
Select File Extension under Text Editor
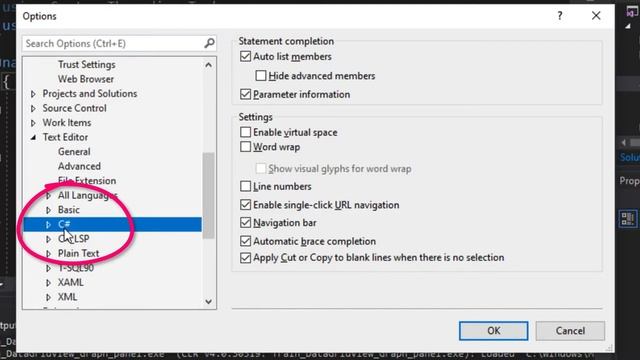(87, 181)
